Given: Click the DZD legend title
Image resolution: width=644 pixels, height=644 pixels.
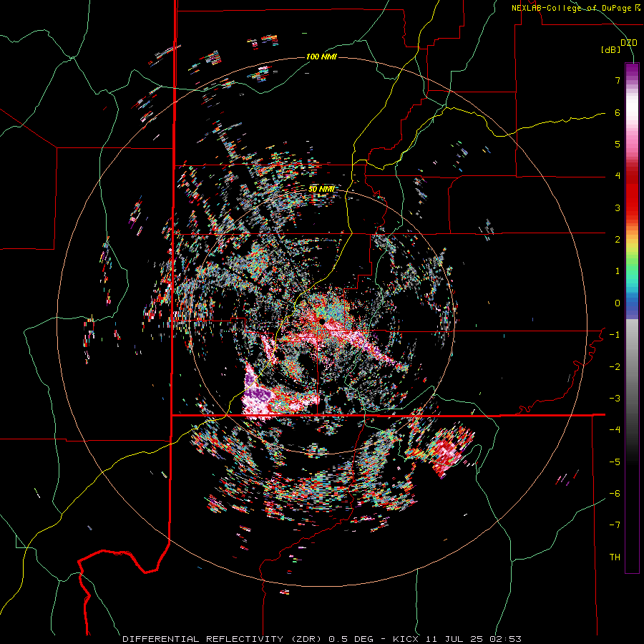Looking at the screenshot, I should 629,43.
